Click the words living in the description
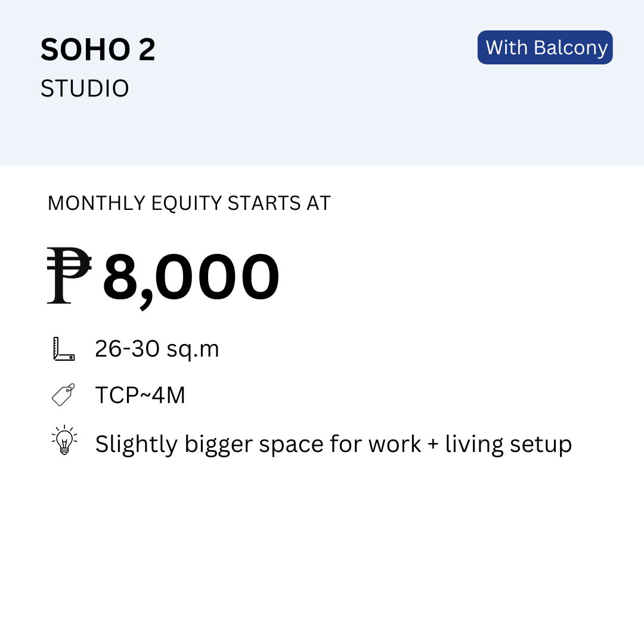 point(474,445)
